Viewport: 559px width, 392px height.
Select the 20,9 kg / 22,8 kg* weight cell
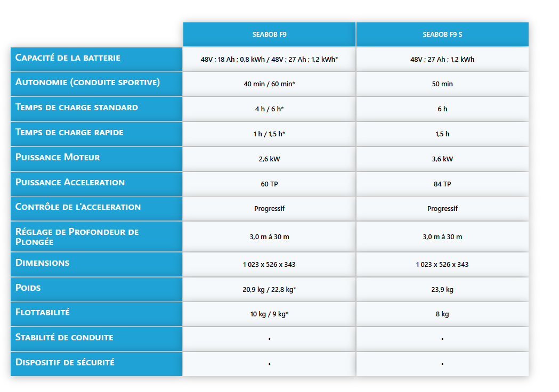[269, 290]
